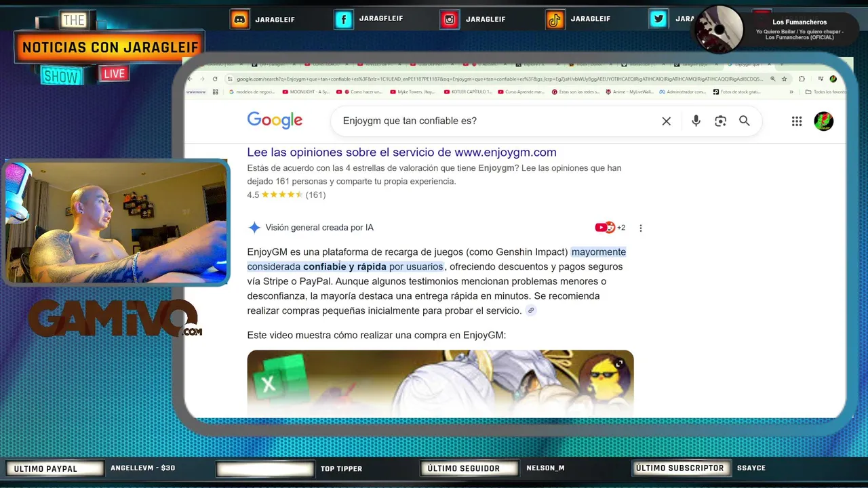Click the 'SSAYCE' subscriber name
Viewport: 868px width, 488px height.
[751, 468]
